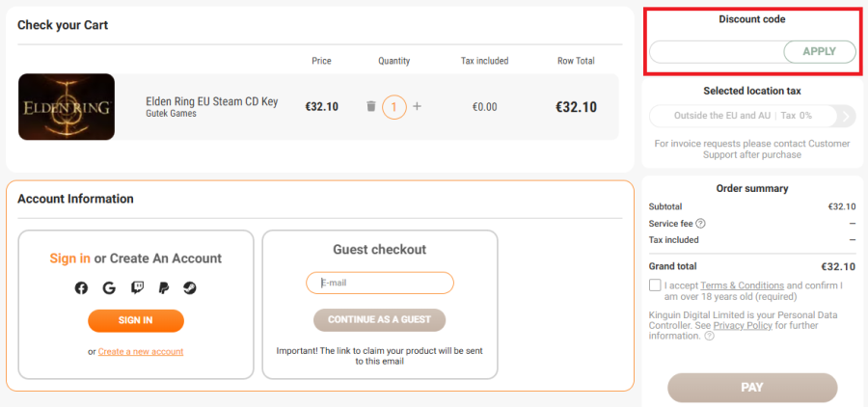The width and height of the screenshot is (868, 407).
Task: Increase quantity with plus icon
Action: pyautogui.click(x=417, y=106)
